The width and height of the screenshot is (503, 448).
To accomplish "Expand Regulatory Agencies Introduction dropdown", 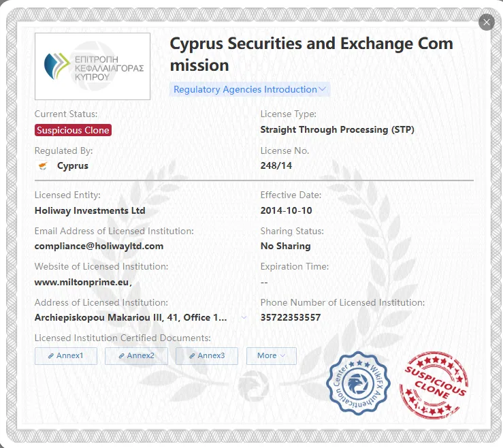I will tap(250, 89).
